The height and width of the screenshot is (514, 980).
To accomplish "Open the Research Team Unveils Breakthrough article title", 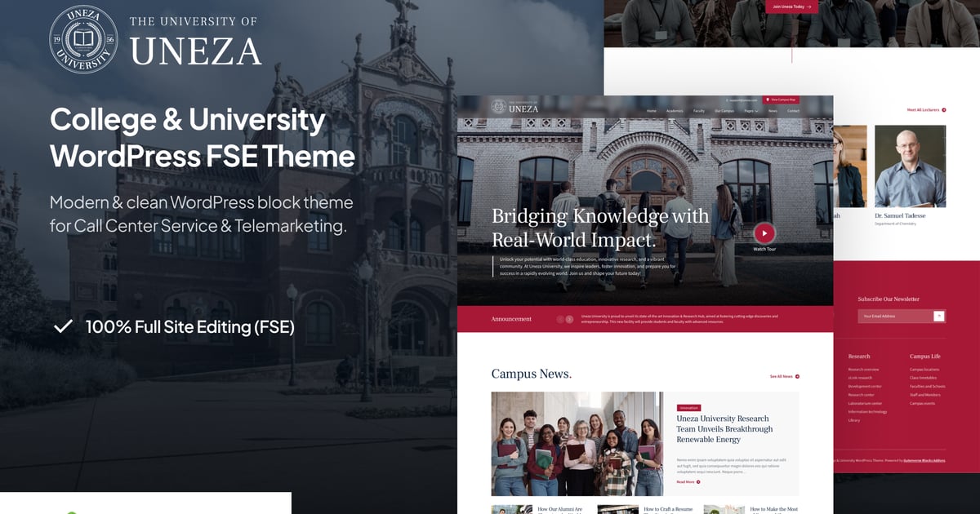I will 724,428.
